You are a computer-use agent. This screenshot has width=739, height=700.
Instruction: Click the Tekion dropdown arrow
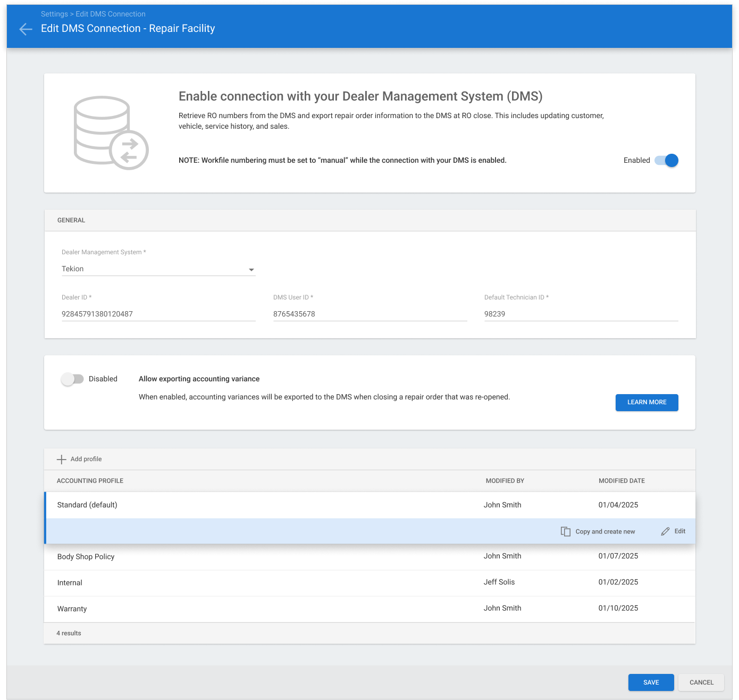click(x=251, y=270)
